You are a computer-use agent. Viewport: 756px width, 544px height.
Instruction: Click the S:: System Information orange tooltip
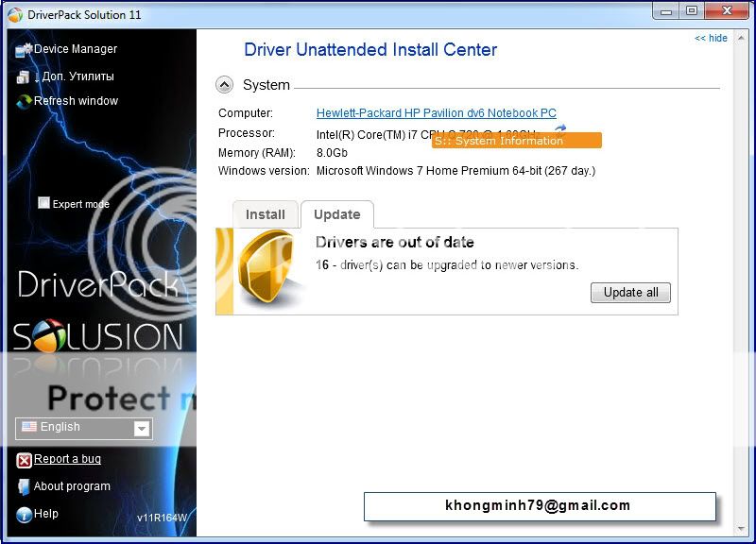click(516, 140)
